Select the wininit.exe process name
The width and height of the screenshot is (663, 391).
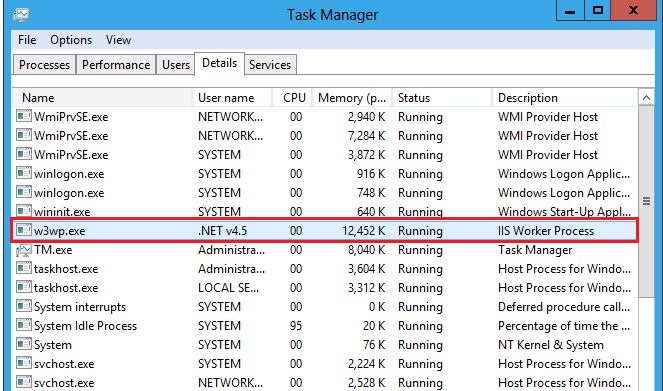tap(62, 211)
